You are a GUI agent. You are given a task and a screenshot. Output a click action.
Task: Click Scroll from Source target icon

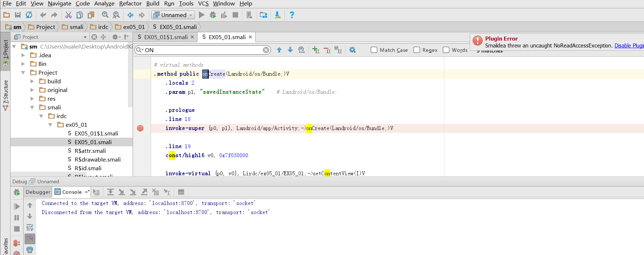(x=94, y=37)
